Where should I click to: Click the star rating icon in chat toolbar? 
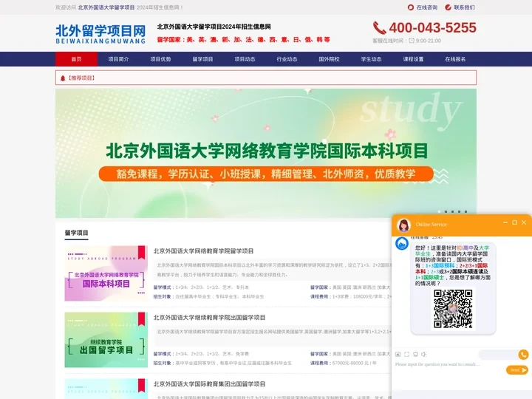click(415, 354)
